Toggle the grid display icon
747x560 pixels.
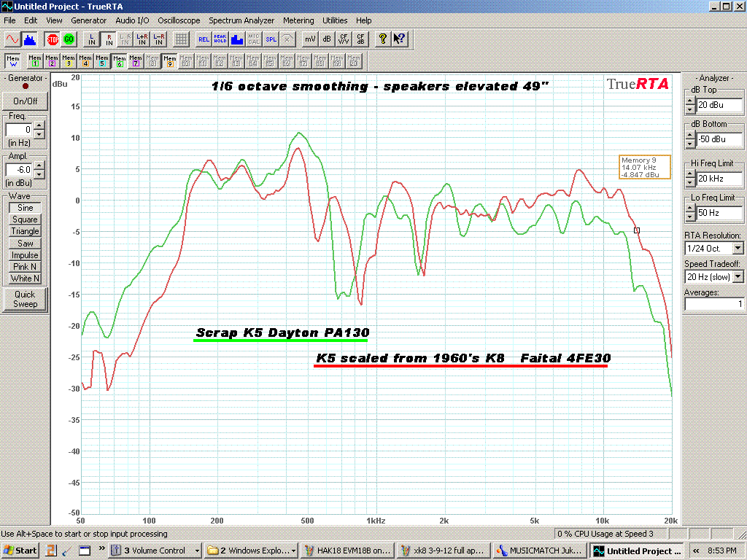[x=181, y=39]
